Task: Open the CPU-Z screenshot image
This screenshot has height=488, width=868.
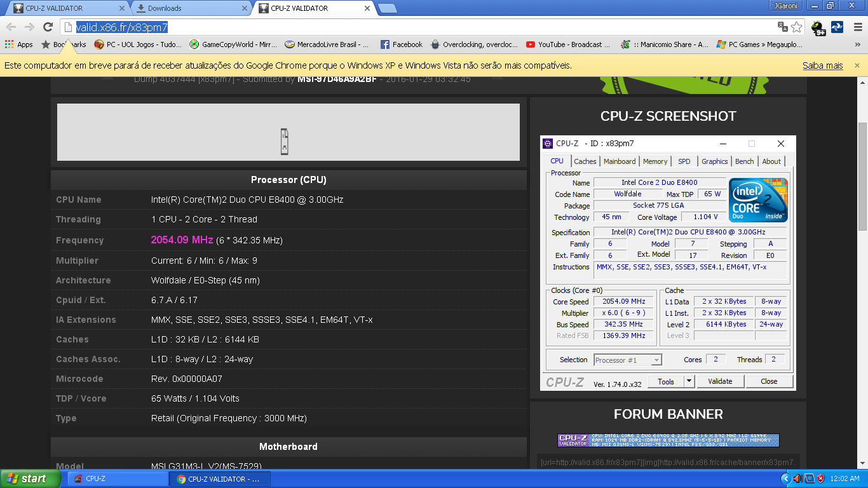Action: click(x=668, y=262)
